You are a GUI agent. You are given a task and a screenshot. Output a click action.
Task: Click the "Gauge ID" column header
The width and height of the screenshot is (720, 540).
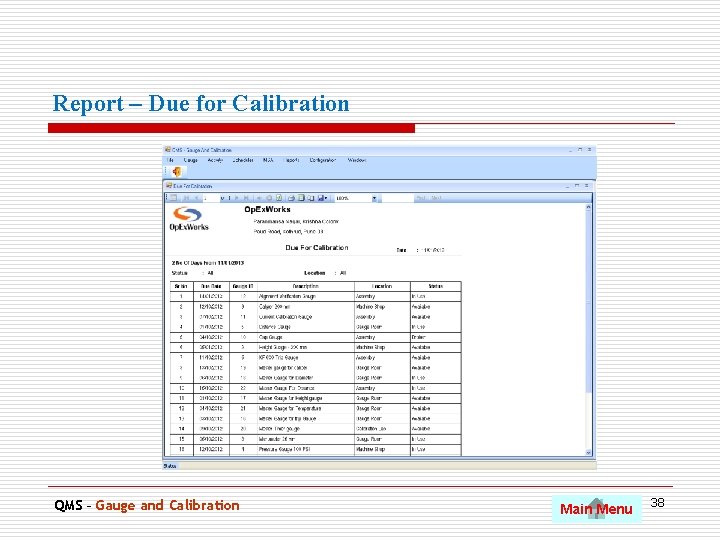(243, 286)
